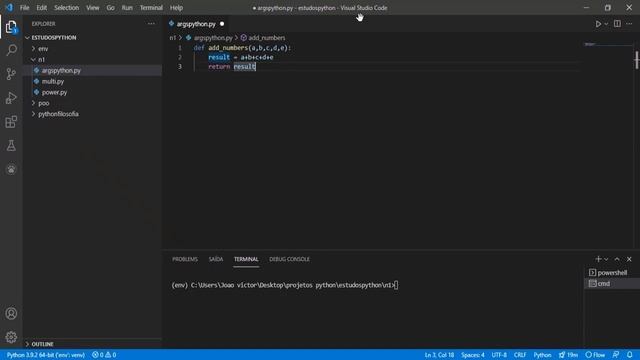Click the unsaved dot on argspython.py tab
This screenshot has height=360, width=640.
pyautogui.click(x=222, y=24)
